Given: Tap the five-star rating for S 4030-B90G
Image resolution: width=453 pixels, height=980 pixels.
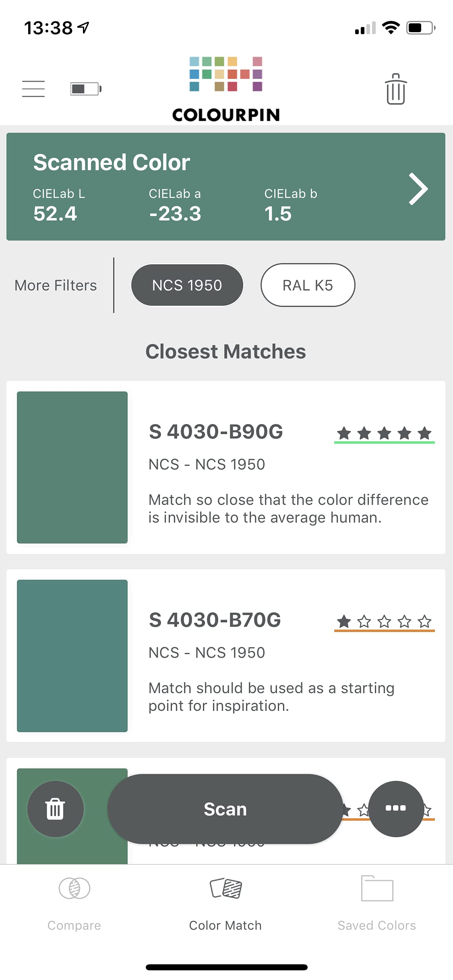Looking at the screenshot, I should pyautogui.click(x=384, y=434).
